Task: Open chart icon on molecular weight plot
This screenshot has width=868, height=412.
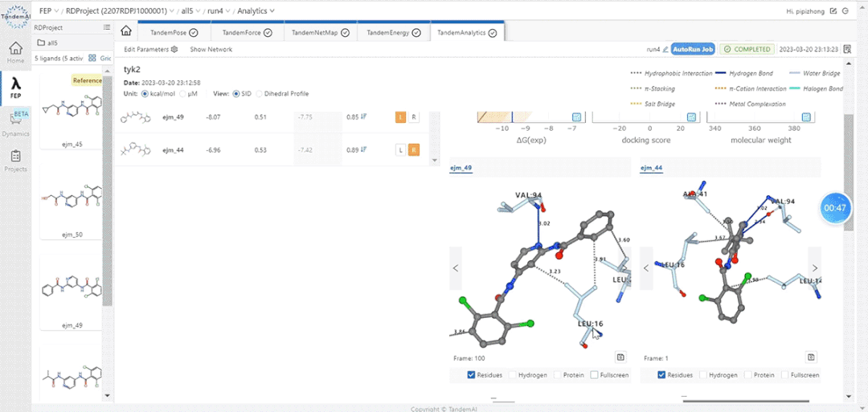Action: click(806, 117)
